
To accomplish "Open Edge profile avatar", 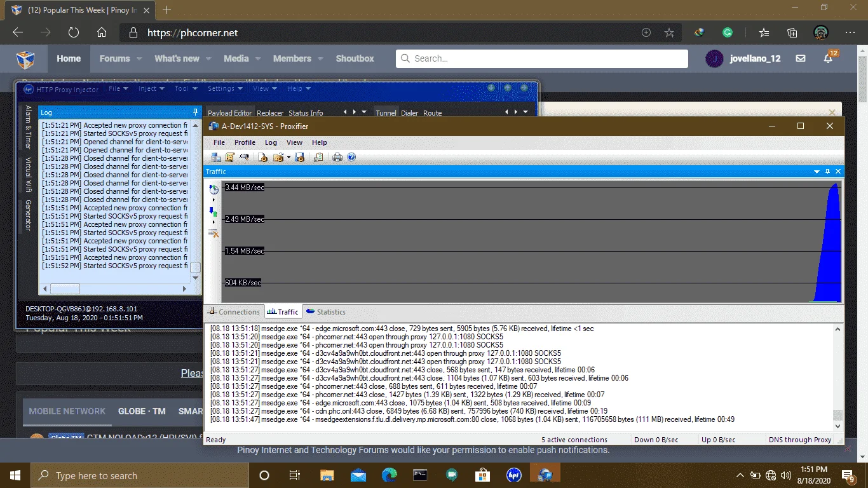I will [x=821, y=32].
